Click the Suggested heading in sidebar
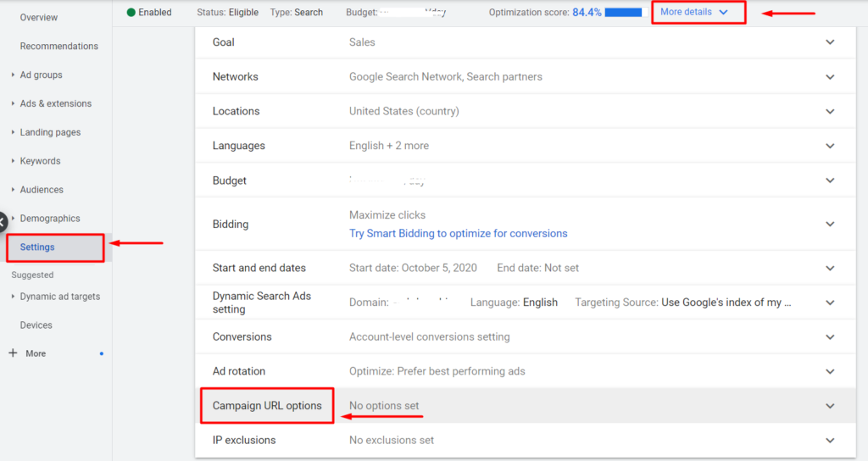The height and width of the screenshot is (461, 868). click(x=33, y=275)
